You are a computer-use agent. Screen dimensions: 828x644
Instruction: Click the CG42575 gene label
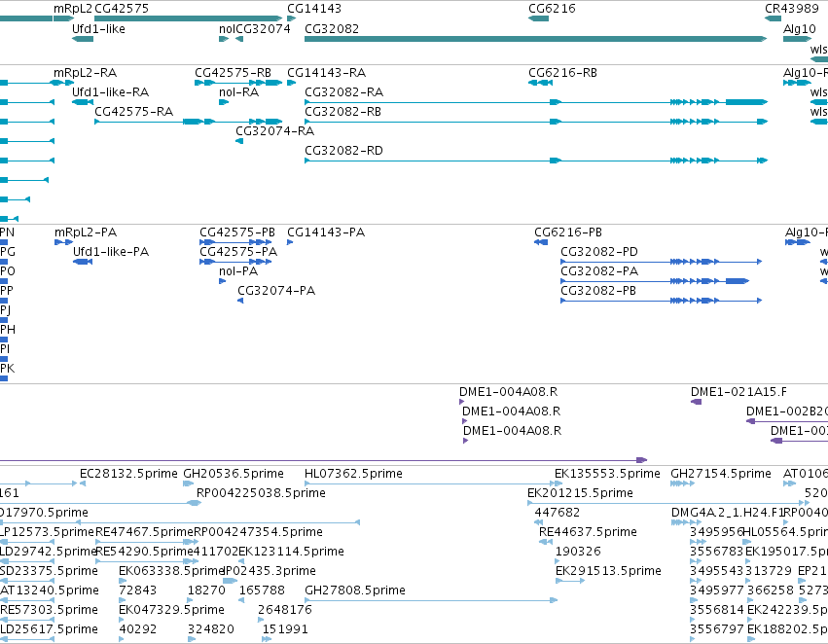click(x=122, y=9)
